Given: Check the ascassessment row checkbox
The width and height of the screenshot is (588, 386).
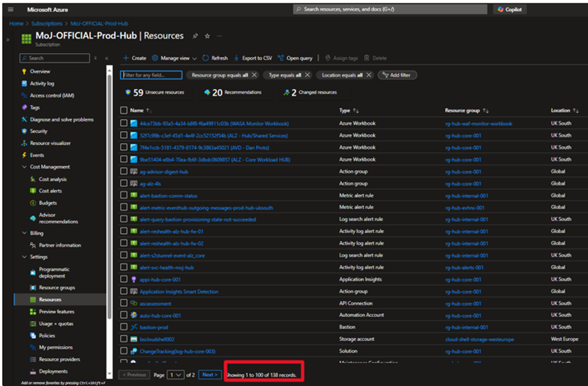Looking at the screenshot, I should pos(124,303).
